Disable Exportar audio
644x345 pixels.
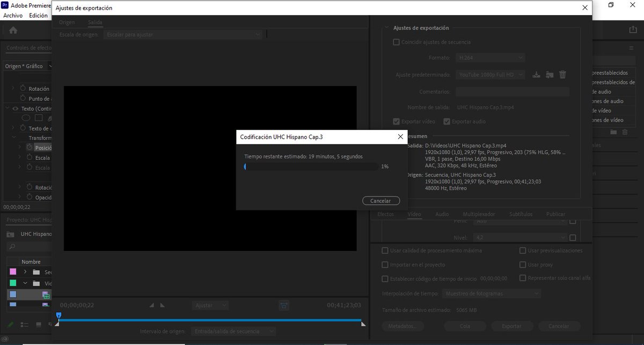coord(447,121)
